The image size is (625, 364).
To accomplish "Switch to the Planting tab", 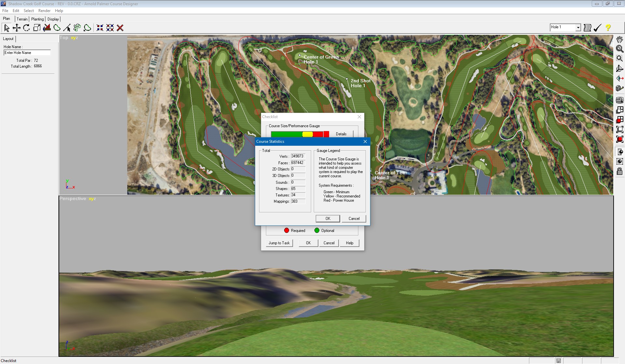I will (37, 19).
